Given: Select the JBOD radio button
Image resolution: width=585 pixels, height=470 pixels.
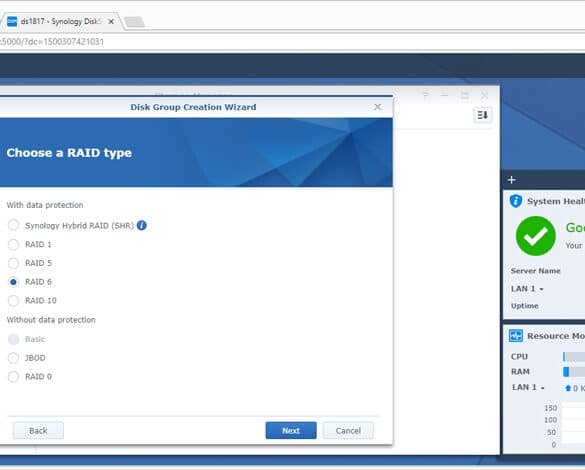Looking at the screenshot, I should 13,358.
